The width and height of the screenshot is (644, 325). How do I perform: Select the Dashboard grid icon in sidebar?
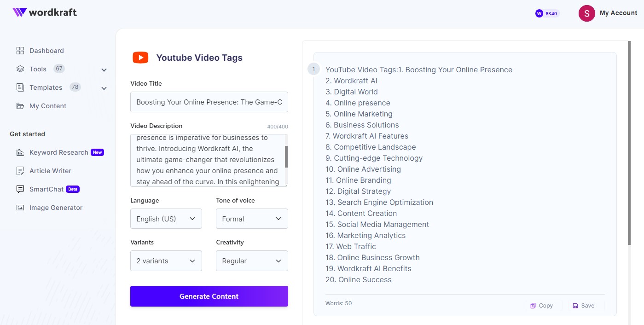click(20, 50)
